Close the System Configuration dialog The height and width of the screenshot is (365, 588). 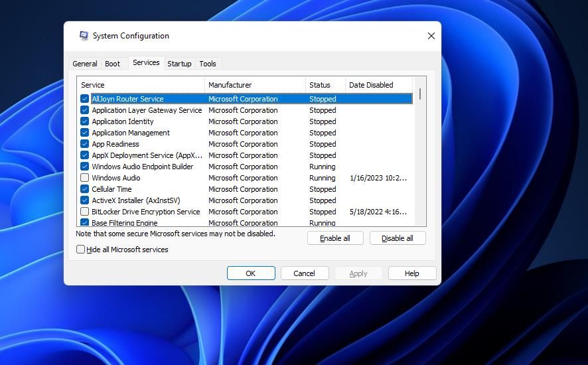coord(431,36)
